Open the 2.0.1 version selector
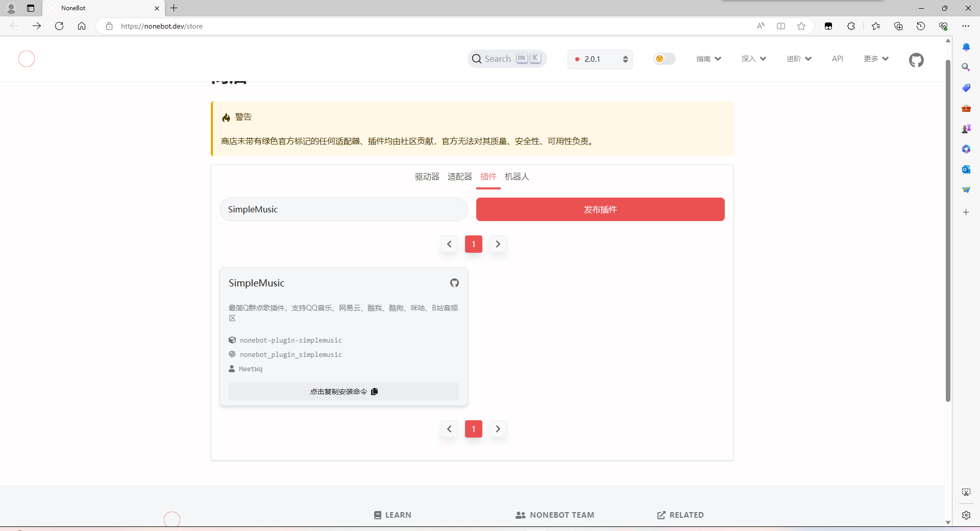The width and height of the screenshot is (980, 531). click(600, 59)
